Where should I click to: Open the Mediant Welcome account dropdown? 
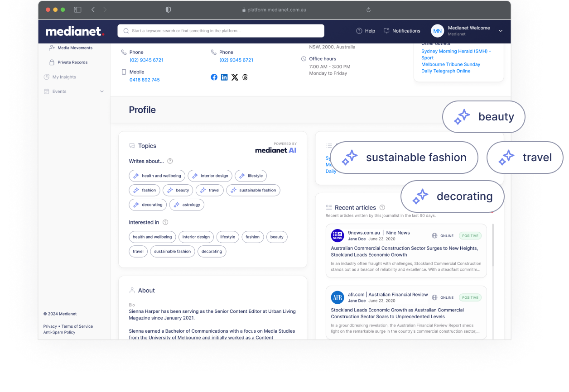[x=501, y=31]
